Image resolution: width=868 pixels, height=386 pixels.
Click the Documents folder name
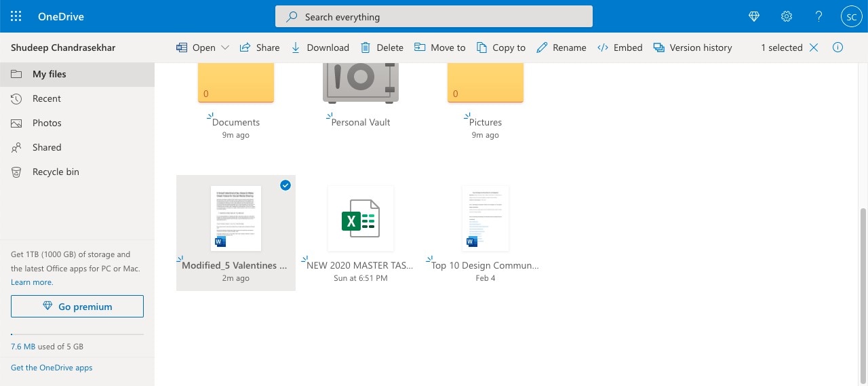point(236,123)
